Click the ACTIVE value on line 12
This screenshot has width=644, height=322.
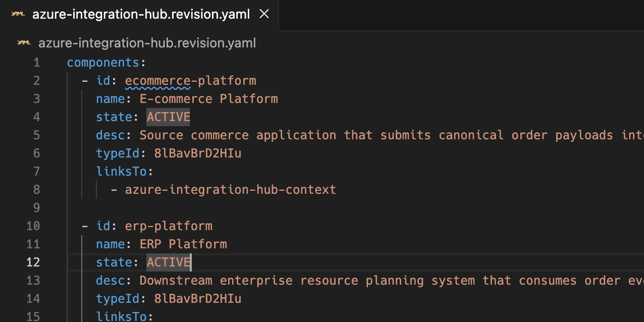168,262
